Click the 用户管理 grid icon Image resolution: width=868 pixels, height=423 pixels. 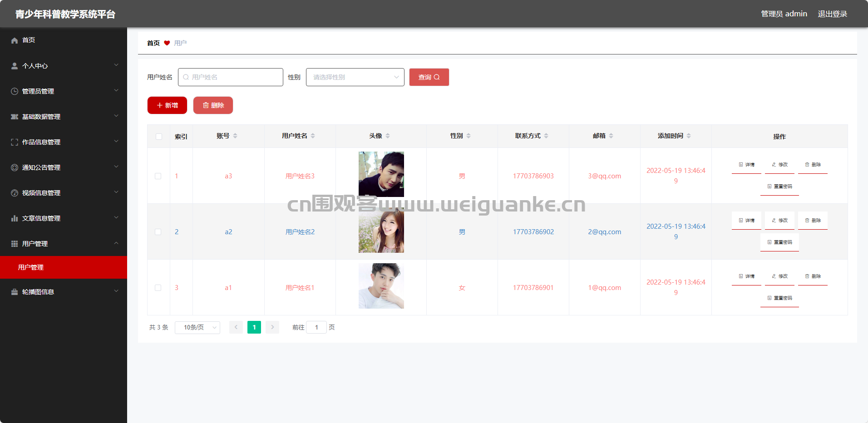point(15,244)
